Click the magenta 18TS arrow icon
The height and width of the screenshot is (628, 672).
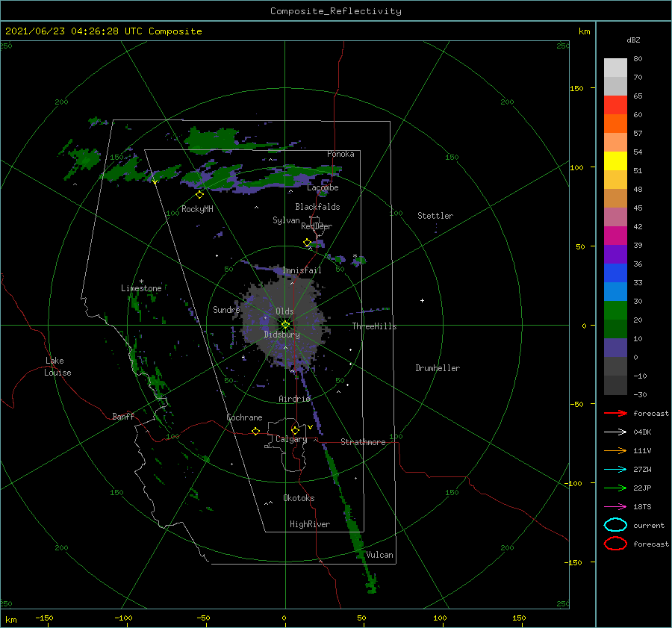coord(615,507)
